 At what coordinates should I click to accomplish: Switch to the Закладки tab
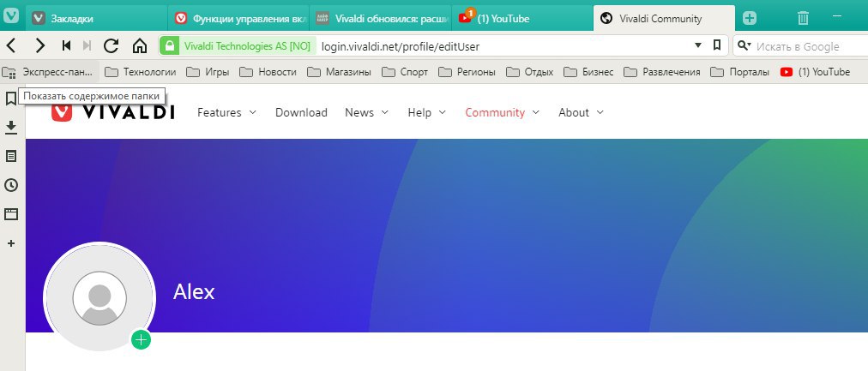97,18
